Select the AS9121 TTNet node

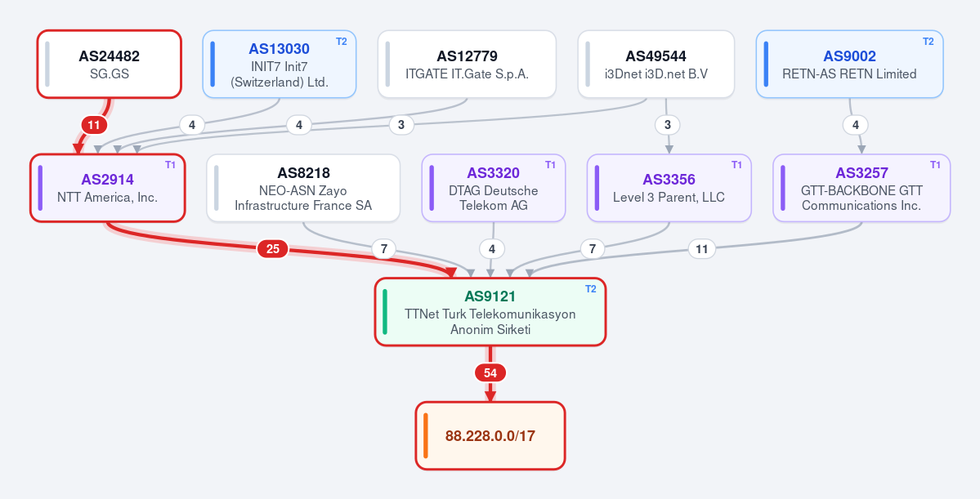tap(490, 312)
